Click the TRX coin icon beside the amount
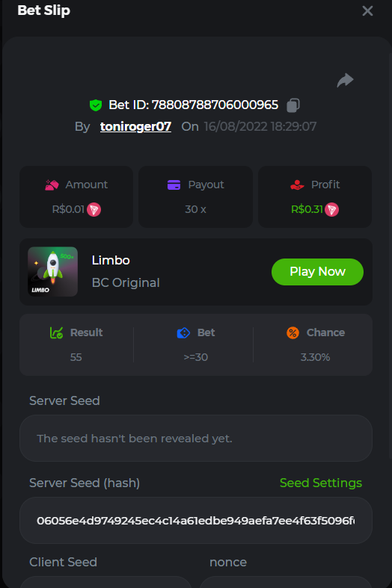The height and width of the screenshot is (588, 392). point(94,209)
